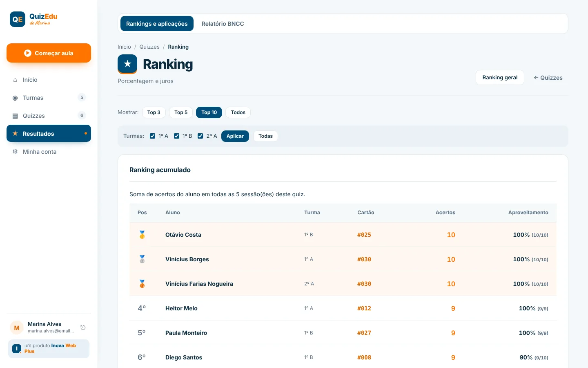Click the Inova Web Plus product badge
The width and height of the screenshot is (588, 368).
coord(49,349)
